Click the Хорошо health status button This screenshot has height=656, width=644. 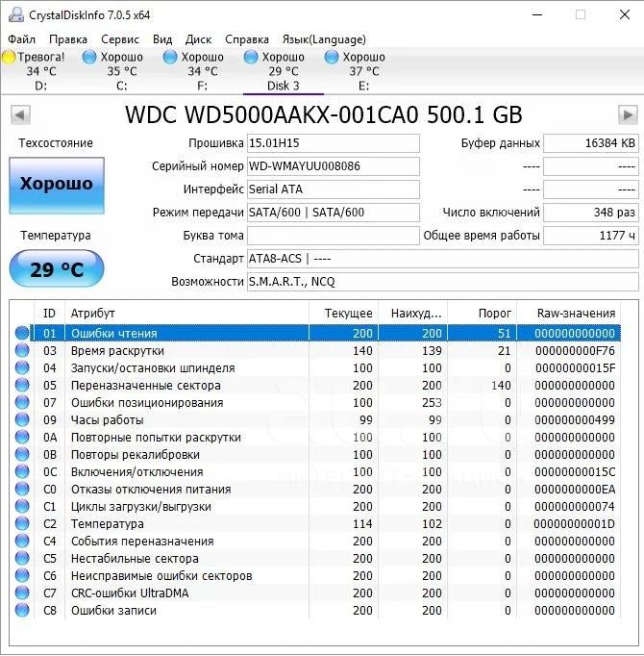point(57,186)
